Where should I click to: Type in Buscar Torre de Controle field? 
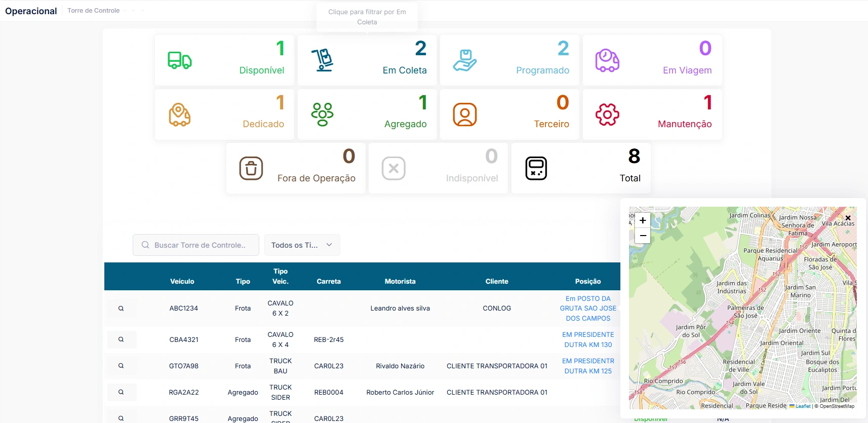coord(200,245)
